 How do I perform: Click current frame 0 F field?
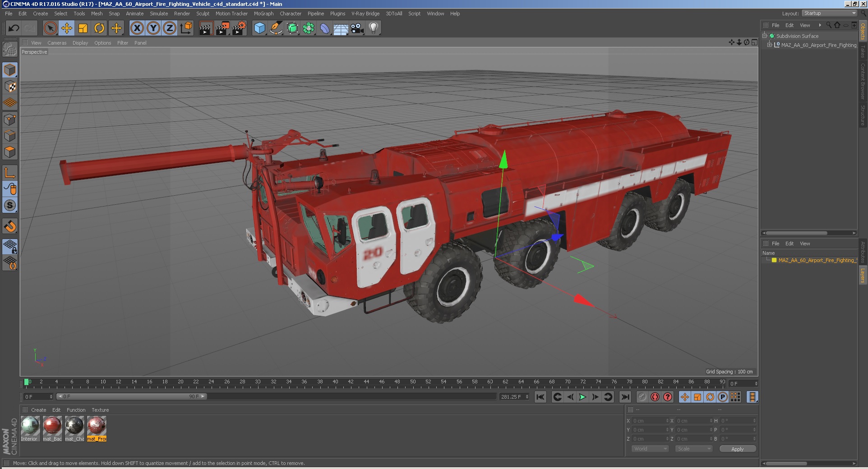pyautogui.click(x=38, y=397)
